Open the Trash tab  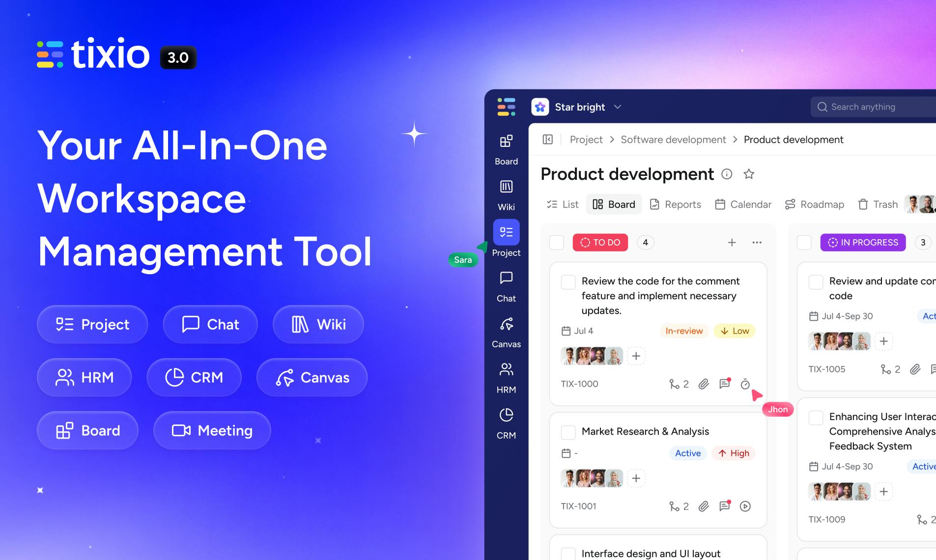click(878, 204)
